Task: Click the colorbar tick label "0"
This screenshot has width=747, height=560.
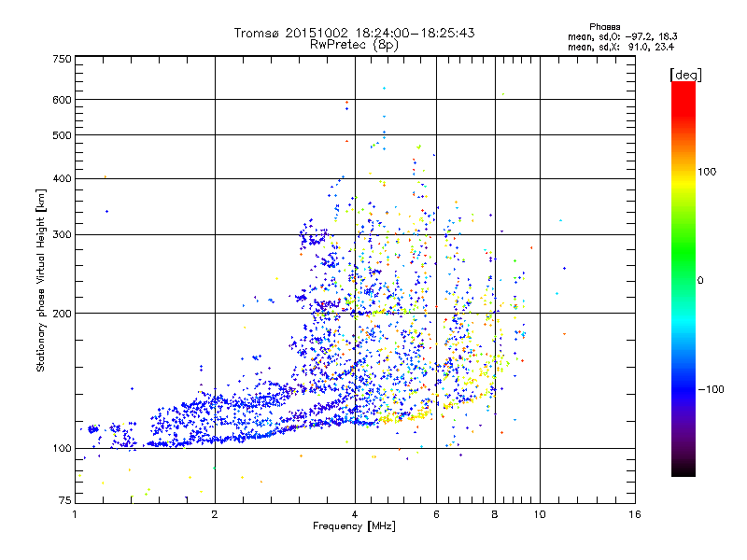Action: (700, 280)
